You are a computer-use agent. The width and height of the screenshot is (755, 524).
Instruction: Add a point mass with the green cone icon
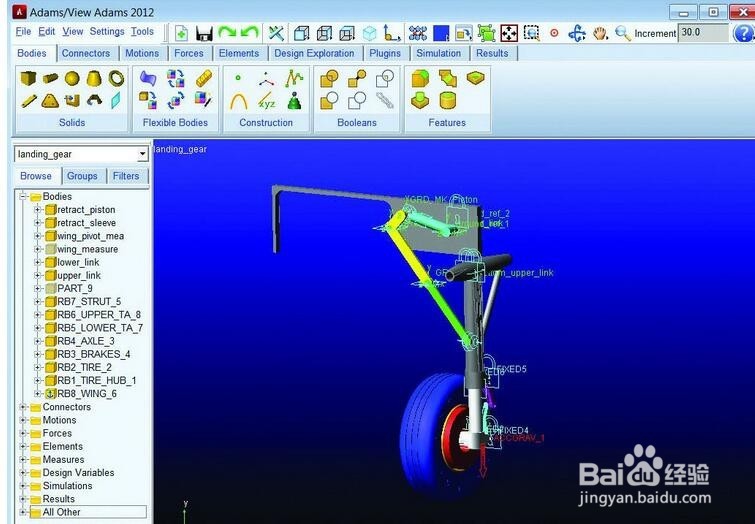click(x=294, y=101)
